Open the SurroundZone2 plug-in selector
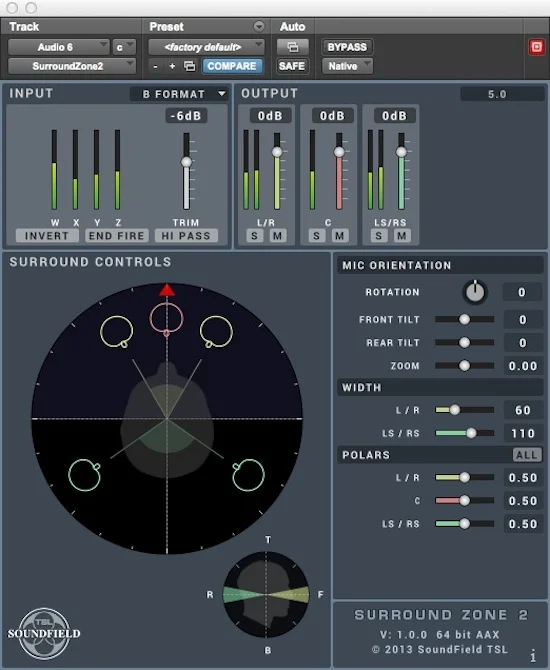550x670 pixels. point(71,66)
